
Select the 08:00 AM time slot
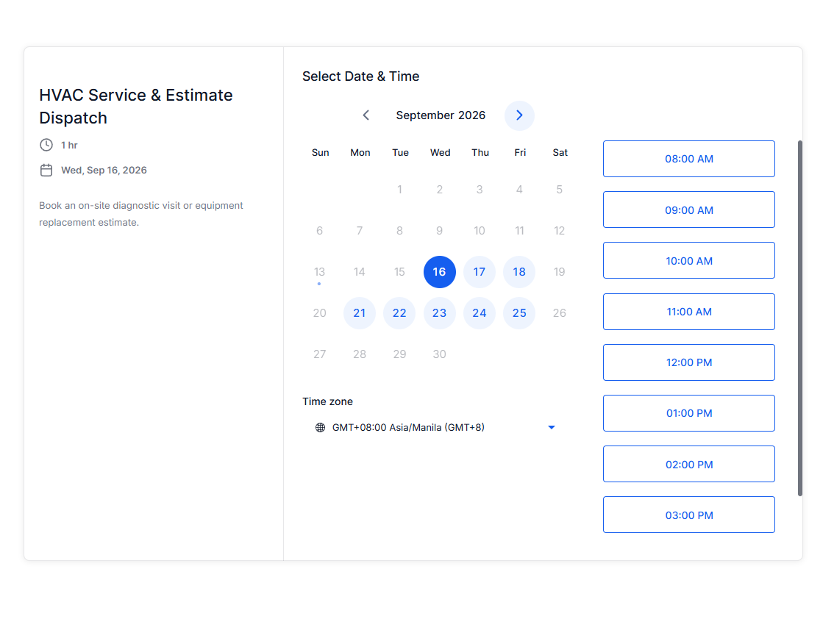[x=689, y=159]
